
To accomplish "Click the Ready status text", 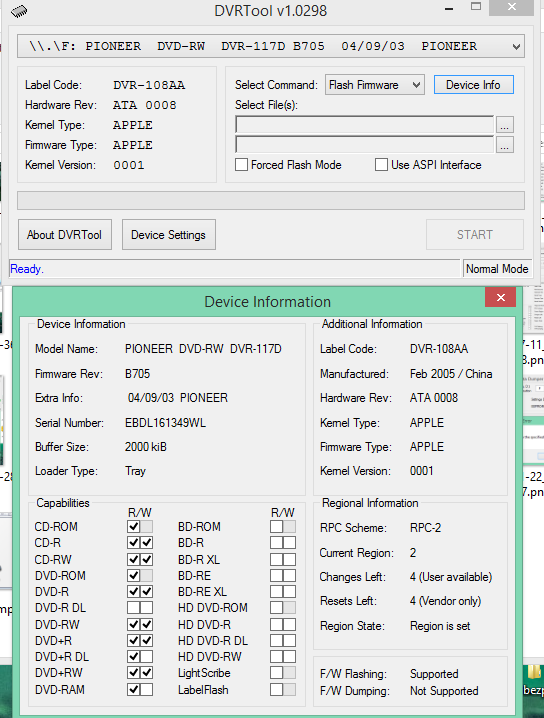I will pos(27,269).
